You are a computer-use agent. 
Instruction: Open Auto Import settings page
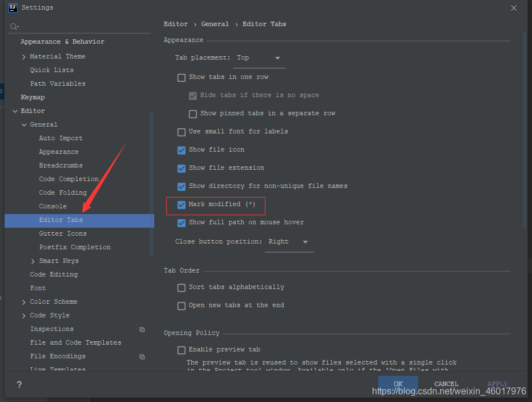(61, 138)
